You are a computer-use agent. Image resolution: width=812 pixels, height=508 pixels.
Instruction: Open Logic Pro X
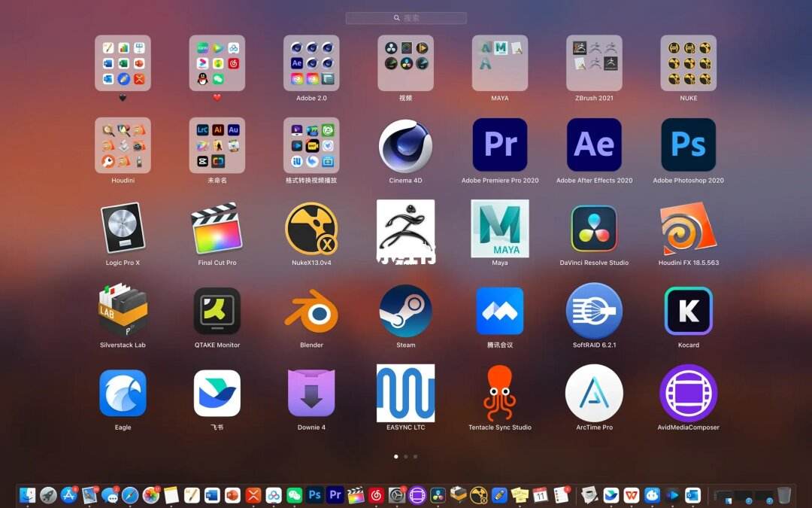[x=123, y=228]
